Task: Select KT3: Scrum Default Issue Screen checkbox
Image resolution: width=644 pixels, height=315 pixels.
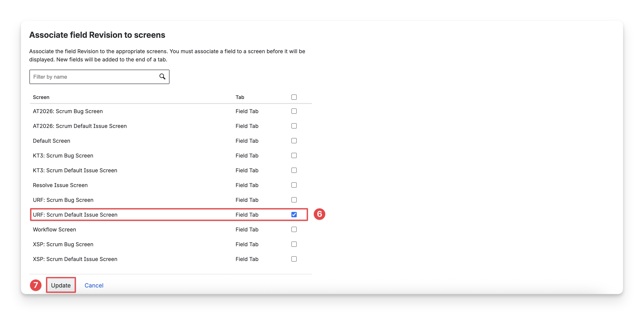Action: pos(294,170)
